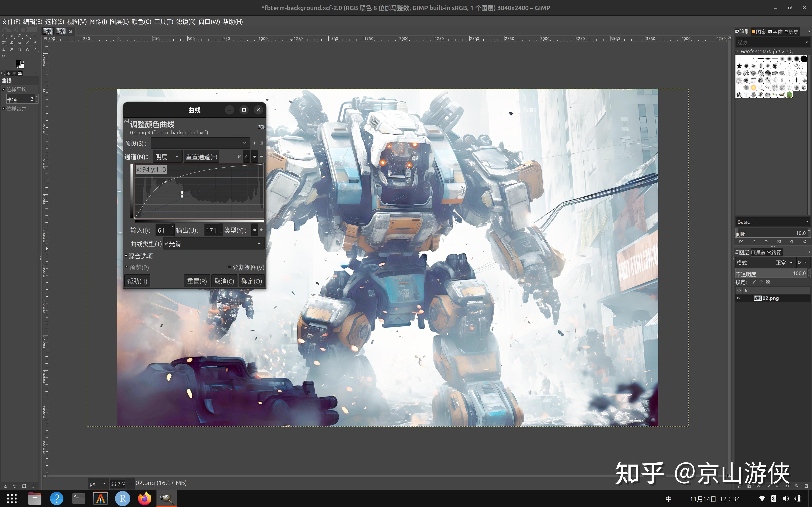
Task: Enable the 分割视图(V) split view checkbox
Action: [x=229, y=267]
